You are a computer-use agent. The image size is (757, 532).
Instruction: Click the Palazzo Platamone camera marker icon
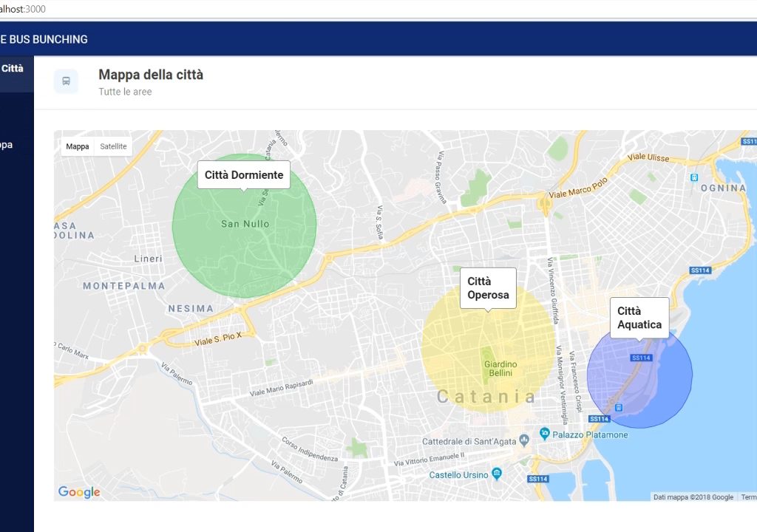tap(545, 434)
